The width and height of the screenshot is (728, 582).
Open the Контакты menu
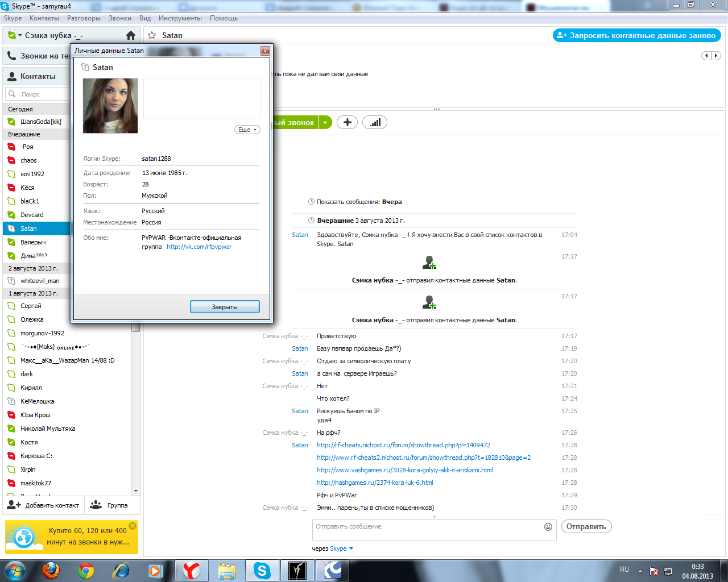tap(44, 18)
